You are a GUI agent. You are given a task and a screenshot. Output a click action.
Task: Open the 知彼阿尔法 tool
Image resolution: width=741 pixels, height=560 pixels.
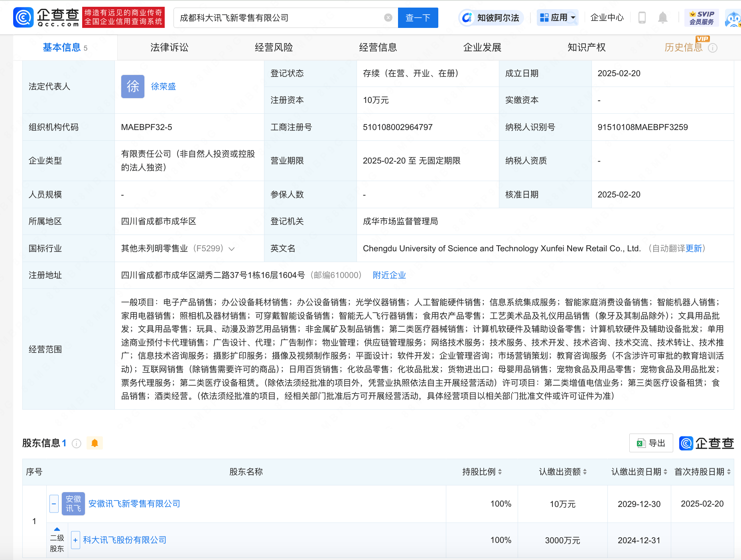[491, 18]
